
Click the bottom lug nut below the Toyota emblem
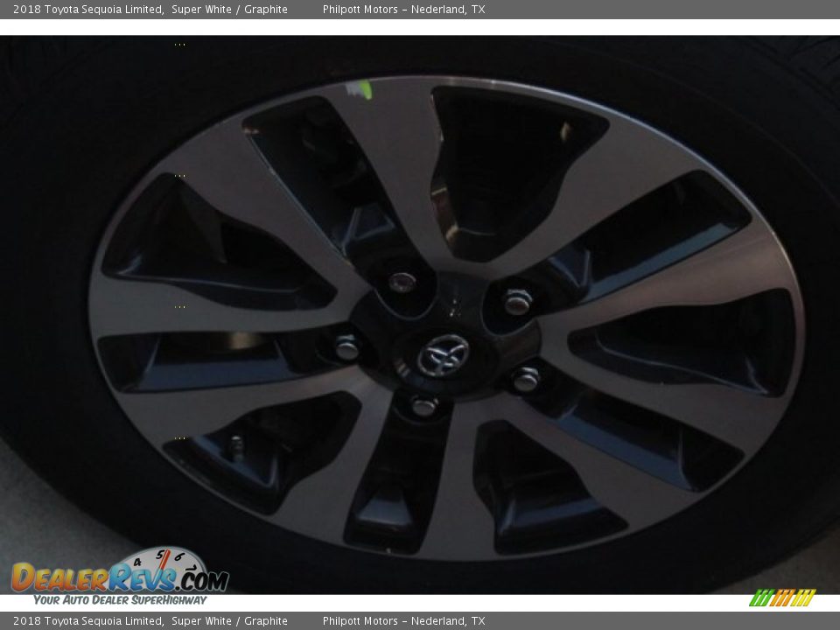[x=423, y=406]
